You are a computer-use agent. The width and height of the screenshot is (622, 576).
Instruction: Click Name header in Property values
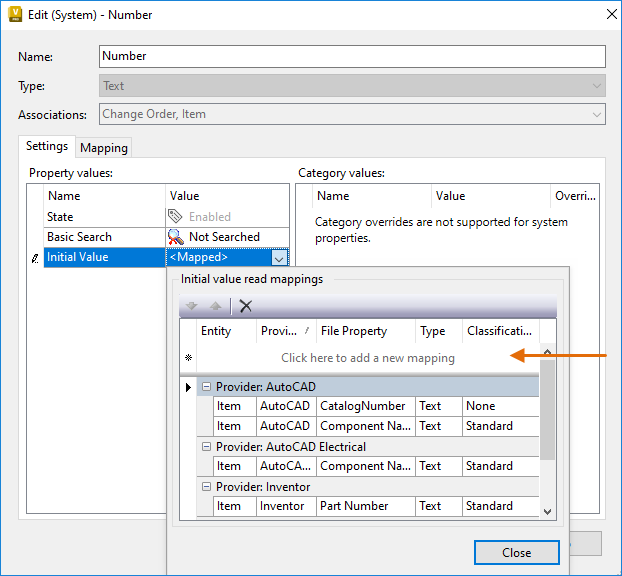tap(104, 196)
